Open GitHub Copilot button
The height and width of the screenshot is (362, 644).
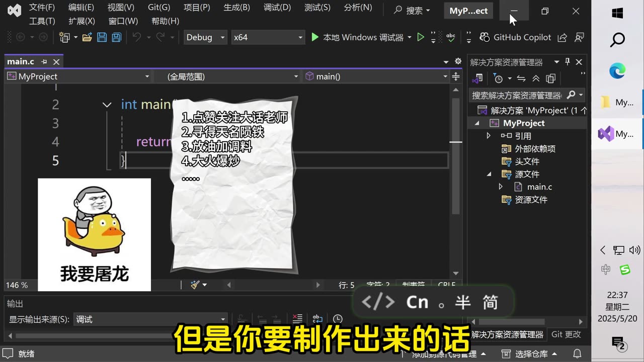[x=515, y=37]
